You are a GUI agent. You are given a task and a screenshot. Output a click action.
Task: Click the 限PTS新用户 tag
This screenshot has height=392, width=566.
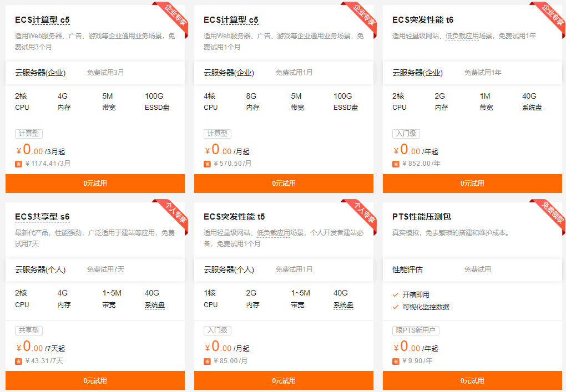416,330
